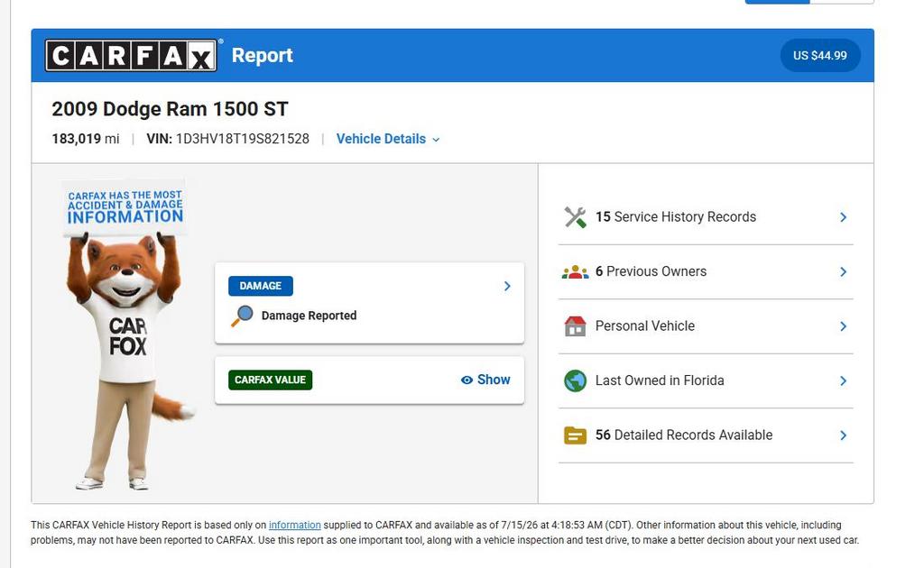924x568 pixels.
Task: Select 15 Service History Records text
Action: point(675,217)
